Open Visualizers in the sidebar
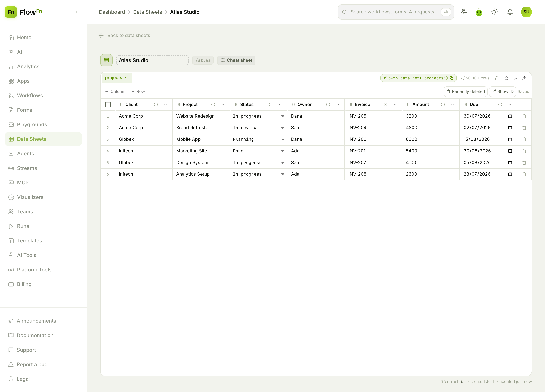 43,197
